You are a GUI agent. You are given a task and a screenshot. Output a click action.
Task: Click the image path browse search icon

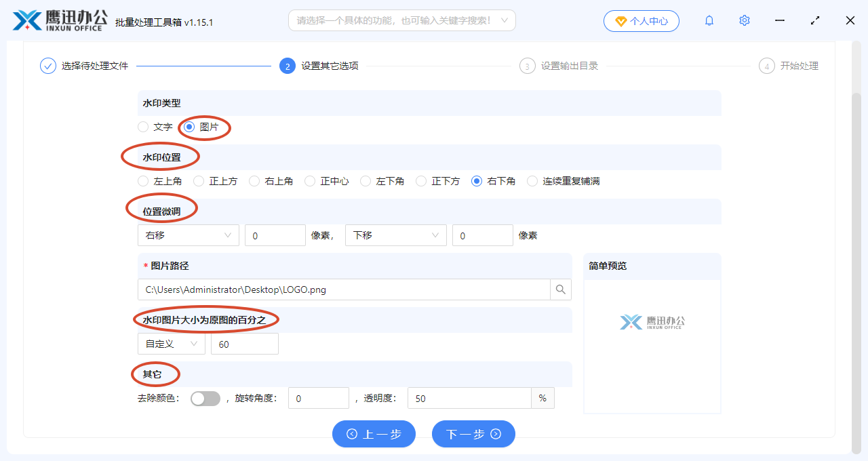pos(561,289)
